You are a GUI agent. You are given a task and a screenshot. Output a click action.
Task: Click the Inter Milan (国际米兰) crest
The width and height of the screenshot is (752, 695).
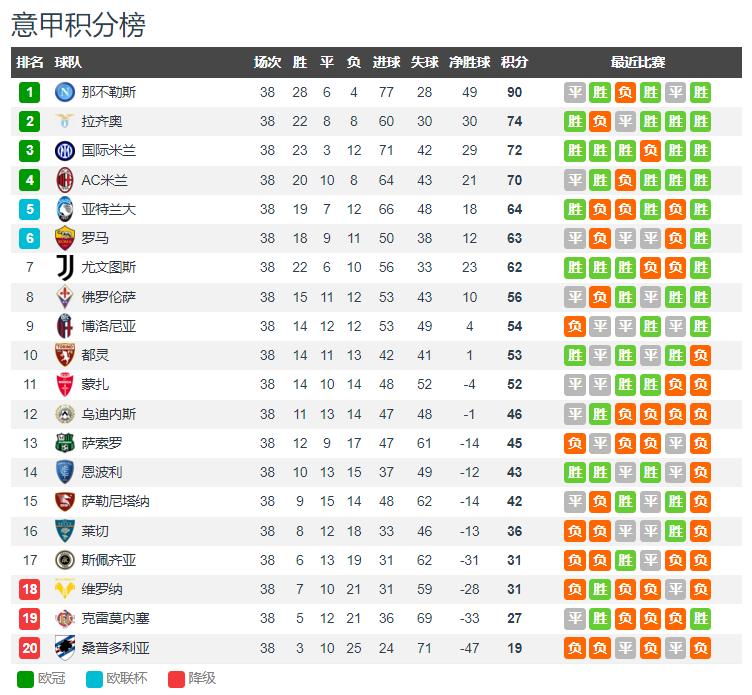click(65, 151)
